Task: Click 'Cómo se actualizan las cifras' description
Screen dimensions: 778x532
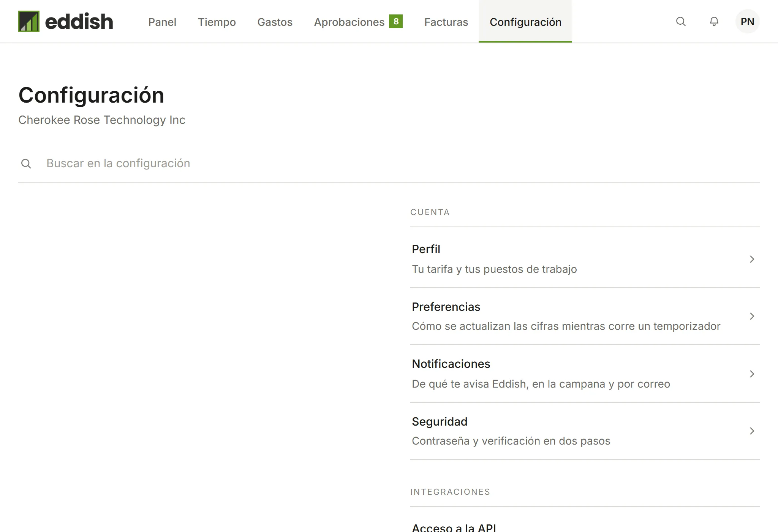Action: pos(566,326)
